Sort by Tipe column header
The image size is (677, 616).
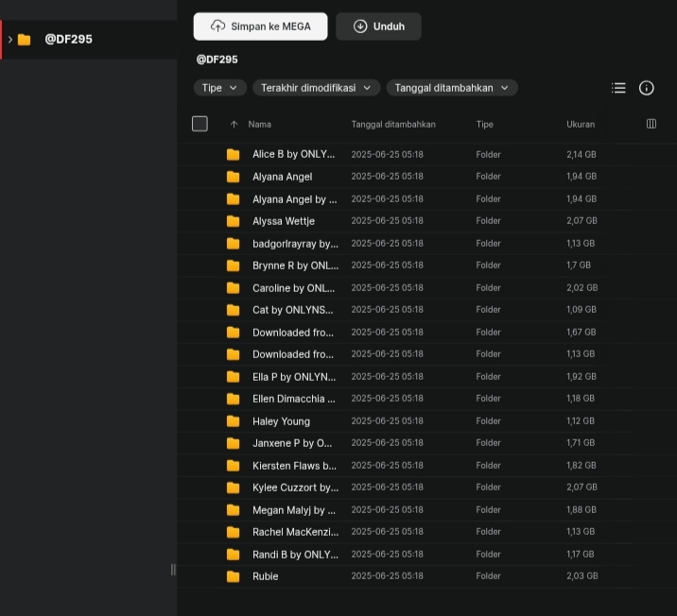(484, 125)
